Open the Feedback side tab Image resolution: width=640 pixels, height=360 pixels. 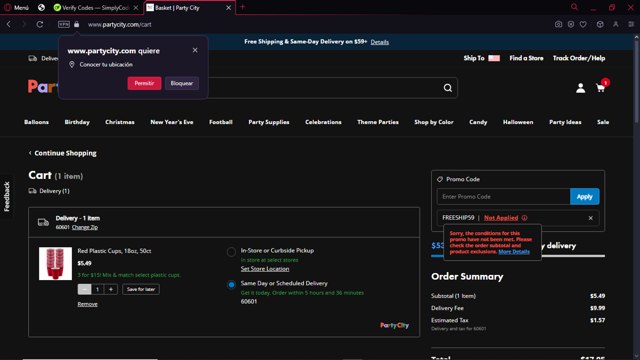click(7, 196)
